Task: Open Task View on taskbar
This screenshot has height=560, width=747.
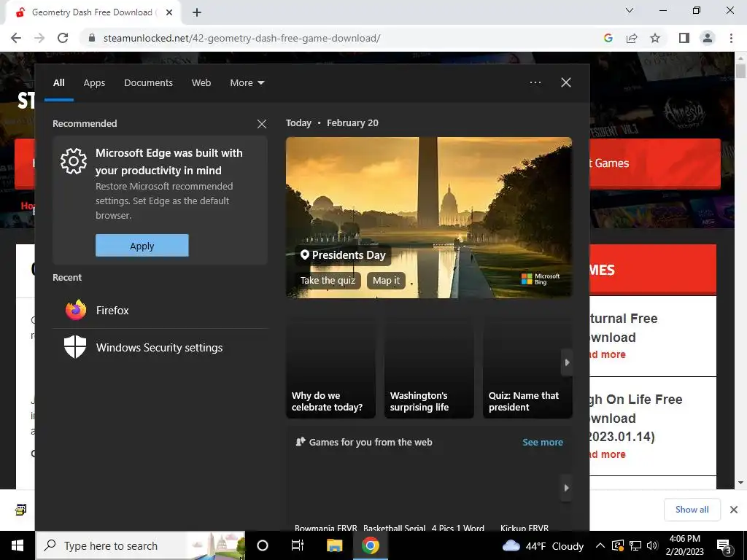Action: coord(298,545)
